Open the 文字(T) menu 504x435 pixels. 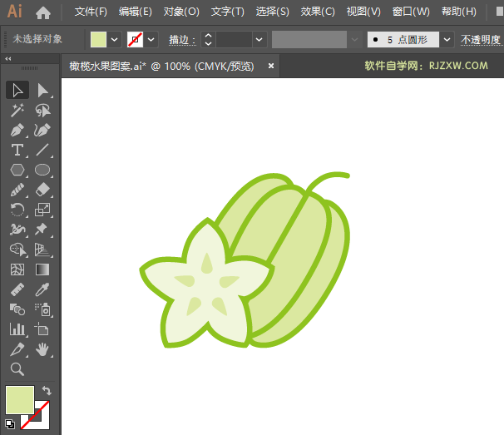click(x=228, y=12)
